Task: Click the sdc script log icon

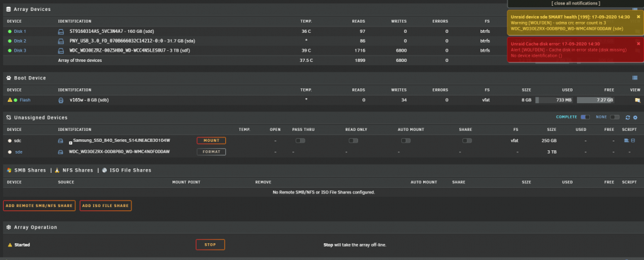Action: 633,141
